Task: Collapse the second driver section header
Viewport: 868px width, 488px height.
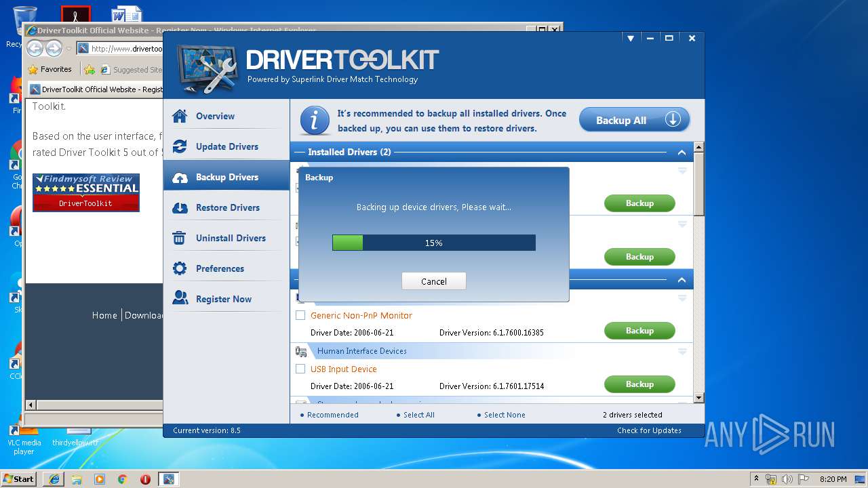Action: [682, 280]
